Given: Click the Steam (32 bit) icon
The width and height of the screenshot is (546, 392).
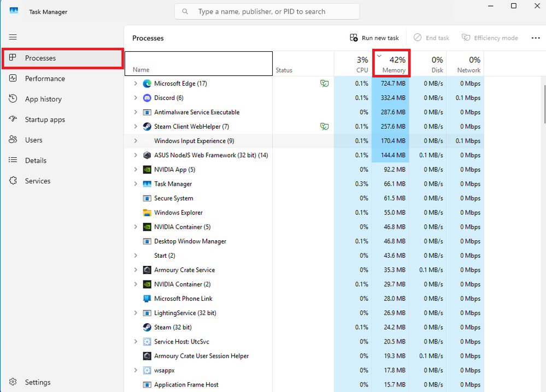Looking at the screenshot, I should pyautogui.click(x=147, y=328).
